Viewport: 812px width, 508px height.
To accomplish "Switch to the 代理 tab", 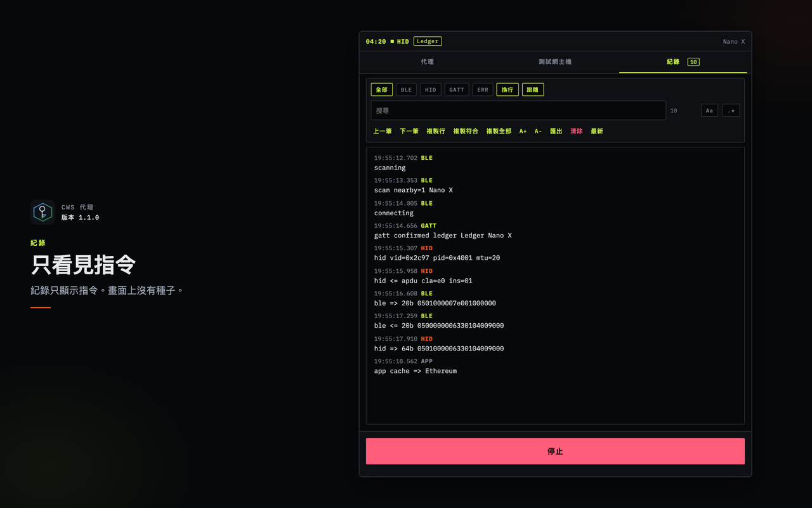I will (427, 62).
